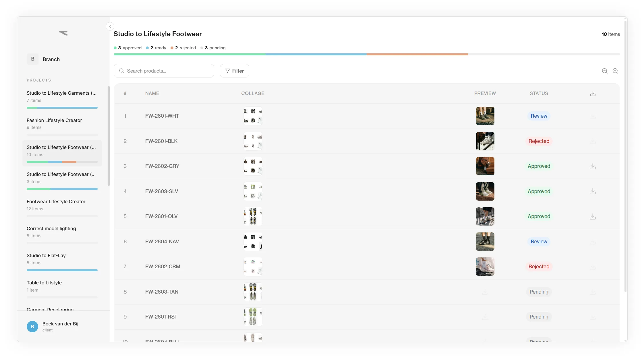Download the FW-2603-SLV render

tap(593, 191)
